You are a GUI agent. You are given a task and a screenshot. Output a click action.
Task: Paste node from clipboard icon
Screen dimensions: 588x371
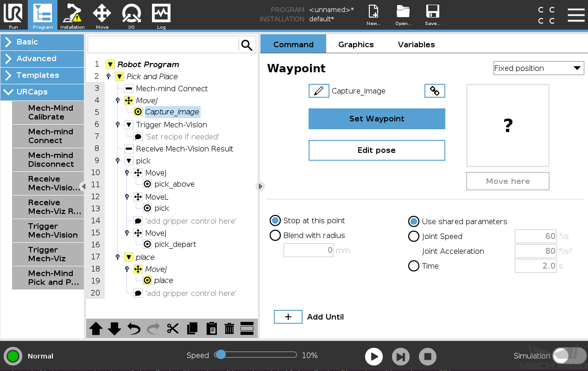click(x=211, y=329)
